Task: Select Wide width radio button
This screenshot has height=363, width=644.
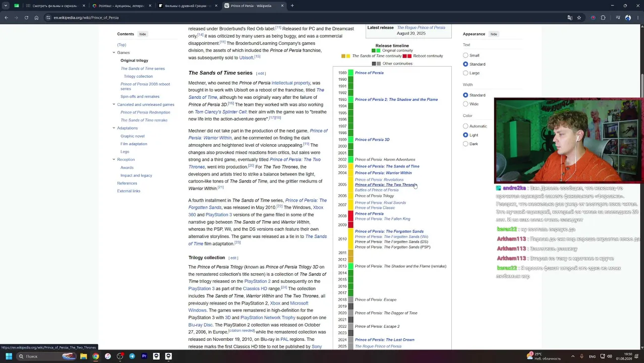Action: tap(465, 104)
